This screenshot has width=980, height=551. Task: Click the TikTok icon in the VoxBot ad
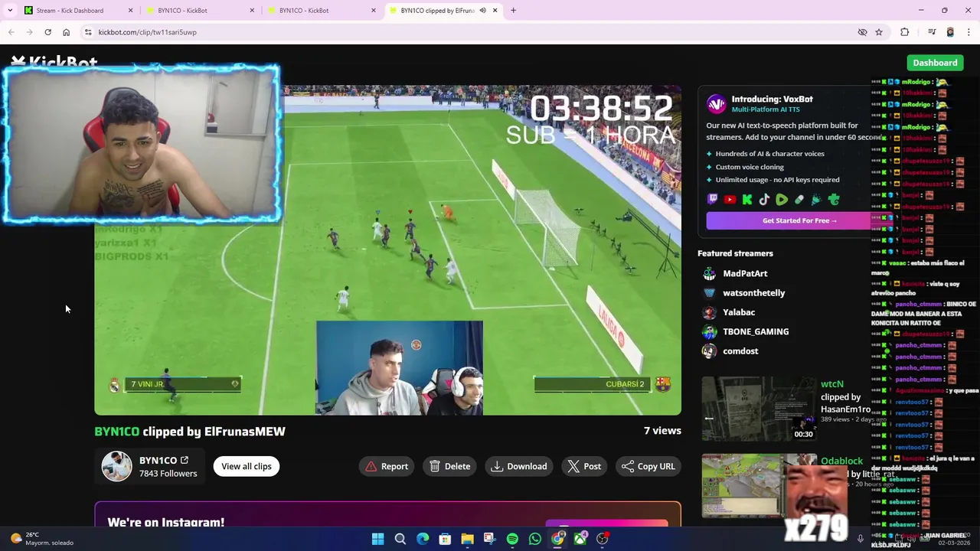click(764, 200)
